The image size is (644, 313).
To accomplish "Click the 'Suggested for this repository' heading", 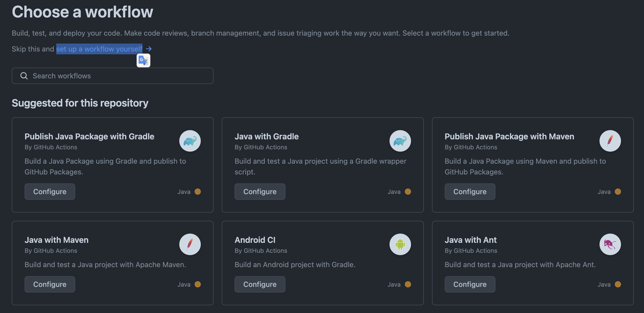I will [x=80, y=103].
